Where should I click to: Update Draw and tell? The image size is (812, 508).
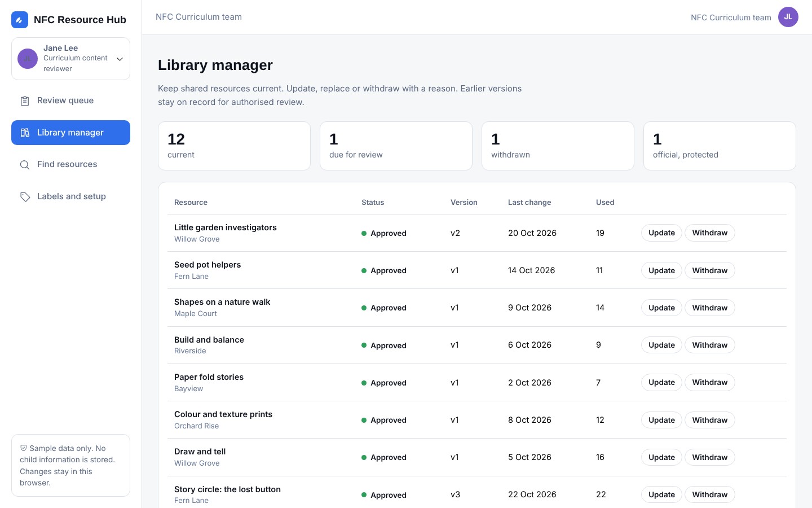pos(661,457)
